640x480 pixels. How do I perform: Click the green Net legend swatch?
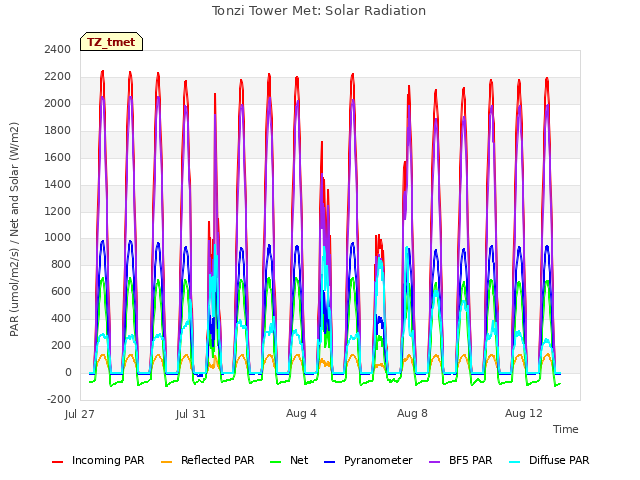[276, 462]
